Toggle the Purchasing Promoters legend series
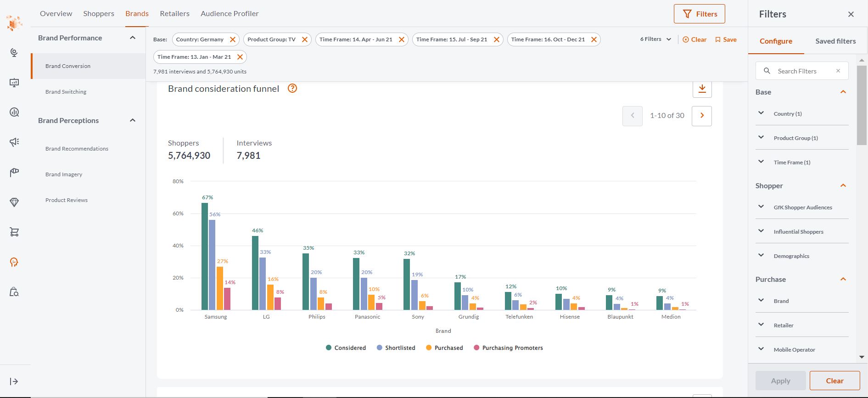This screenshot has width=868, height=398. (508, 348)
